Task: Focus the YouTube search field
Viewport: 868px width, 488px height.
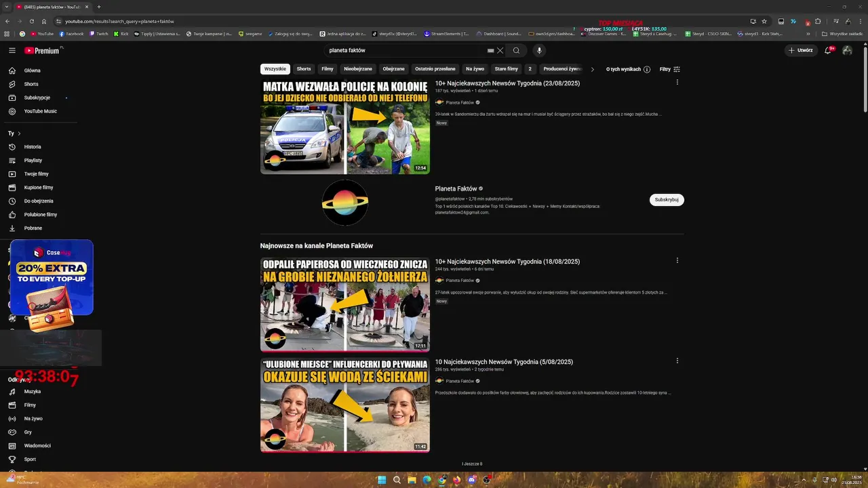Action: 405,50
